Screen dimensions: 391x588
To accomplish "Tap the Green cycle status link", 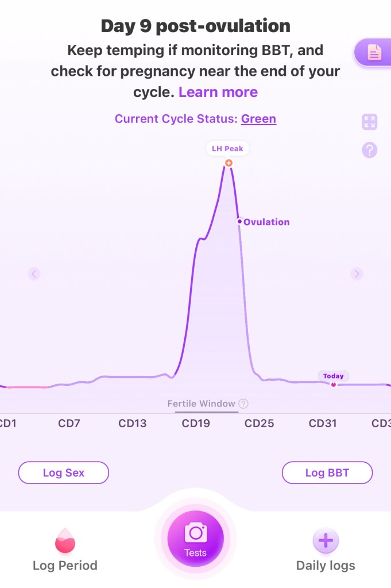I will pyautogui.click(x=258, y=119).
